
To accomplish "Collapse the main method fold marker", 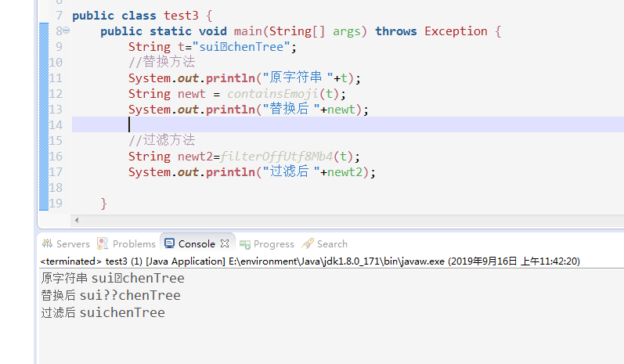I will pyautogui.click(x=66, y=31).
